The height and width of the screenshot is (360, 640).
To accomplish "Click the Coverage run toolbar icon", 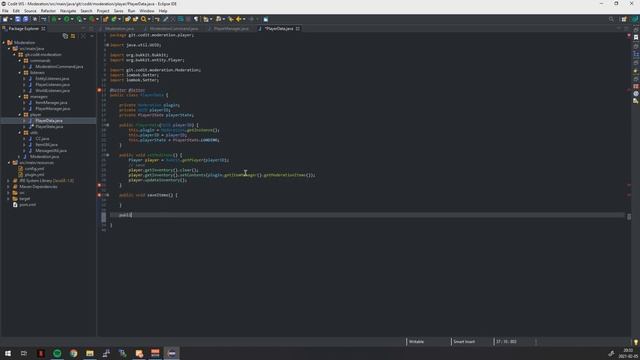I will (79, 19).
